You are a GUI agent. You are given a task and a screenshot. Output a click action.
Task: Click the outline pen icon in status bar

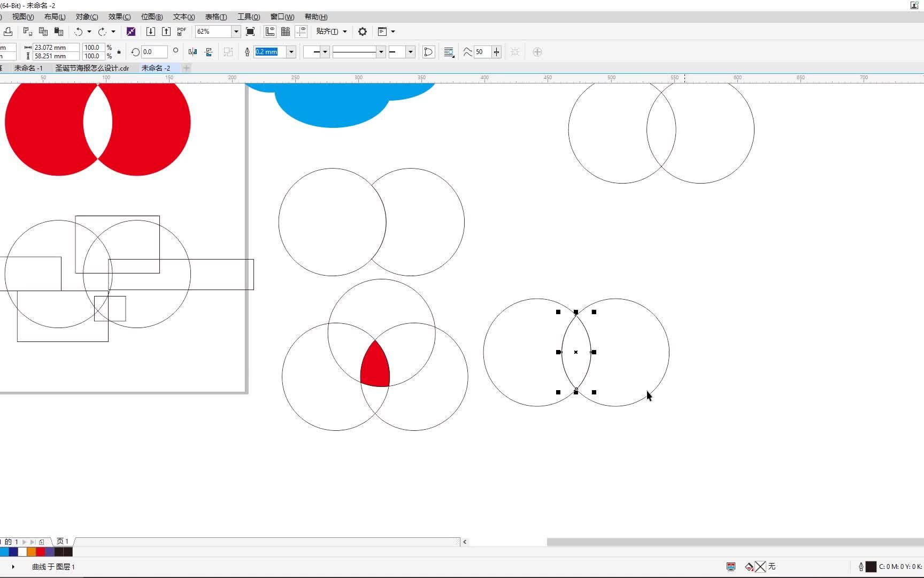click(861, 566)
